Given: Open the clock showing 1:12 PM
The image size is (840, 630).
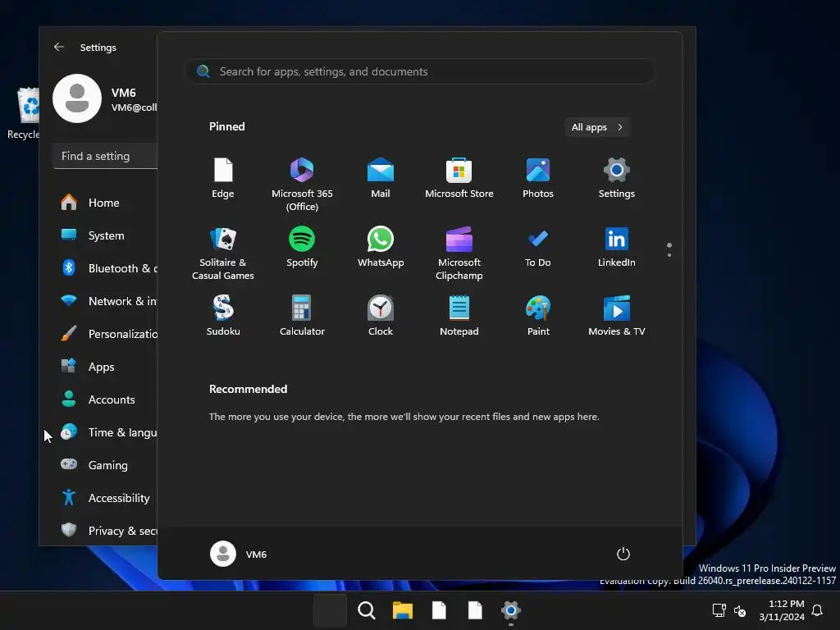Looking at the screenshot, I should coord(782,610).
